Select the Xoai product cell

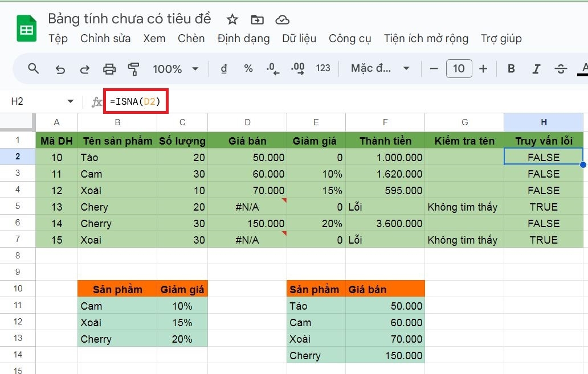pos(117,240)
